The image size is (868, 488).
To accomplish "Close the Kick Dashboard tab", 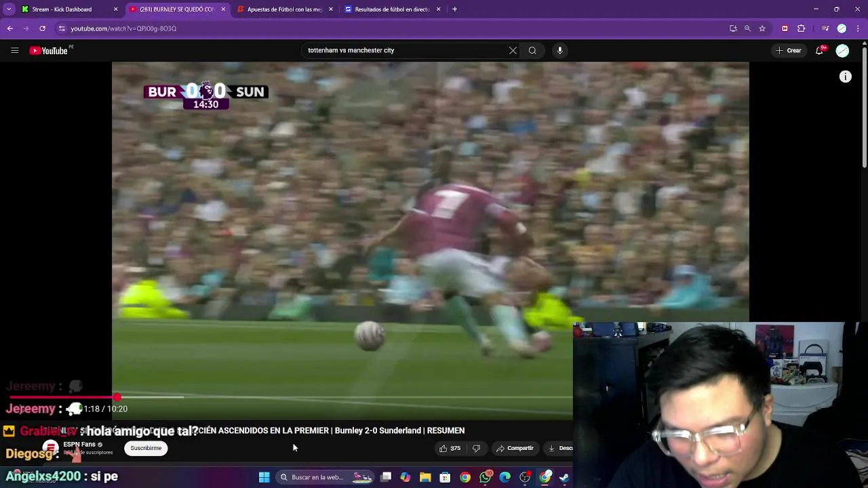I will point(115,9).
